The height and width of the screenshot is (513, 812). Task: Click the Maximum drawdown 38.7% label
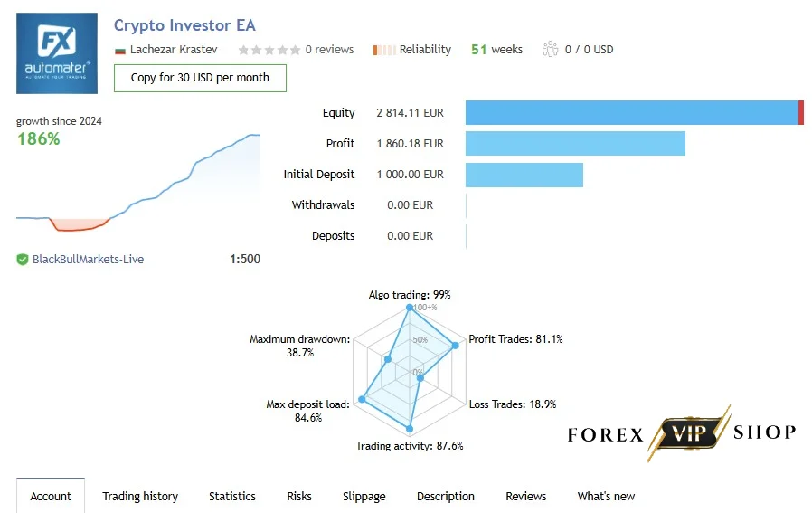click(x=300, y=346)
